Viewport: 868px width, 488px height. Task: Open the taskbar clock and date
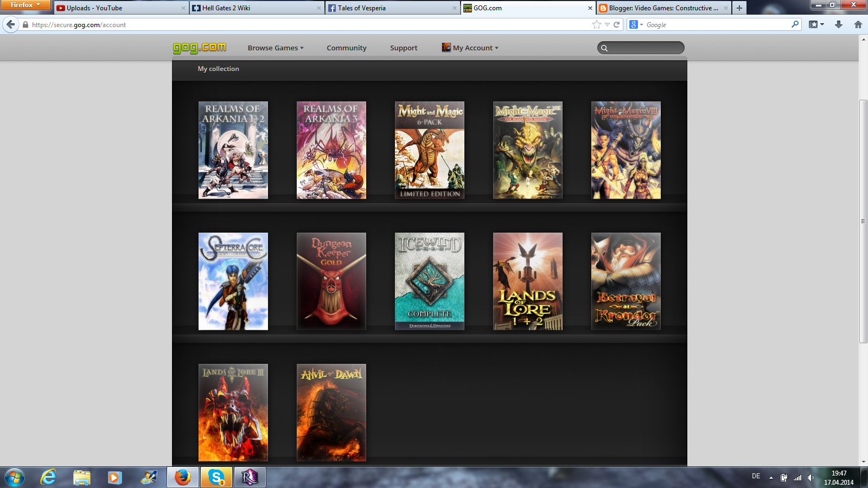pos(839,478)
